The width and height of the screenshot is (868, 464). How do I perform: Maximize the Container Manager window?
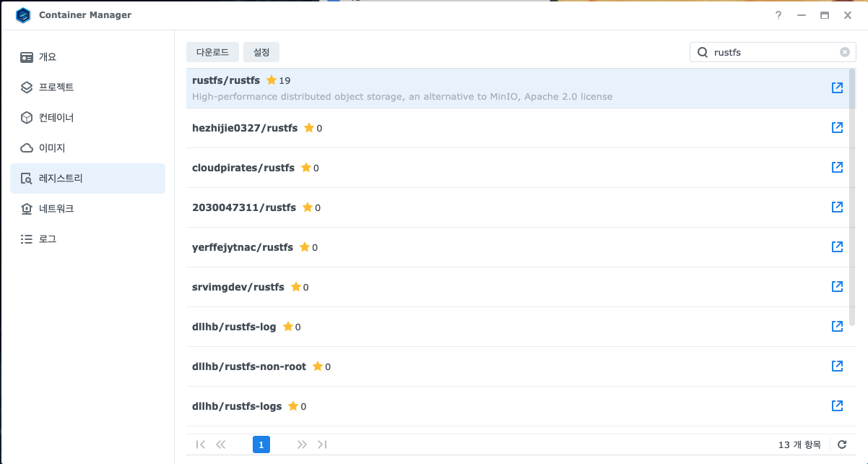824,15
